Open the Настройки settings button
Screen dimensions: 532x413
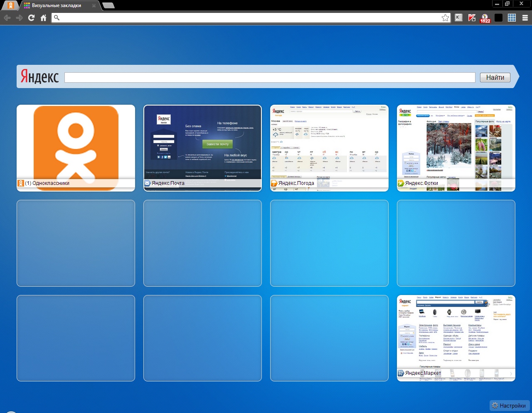(509, 406)
